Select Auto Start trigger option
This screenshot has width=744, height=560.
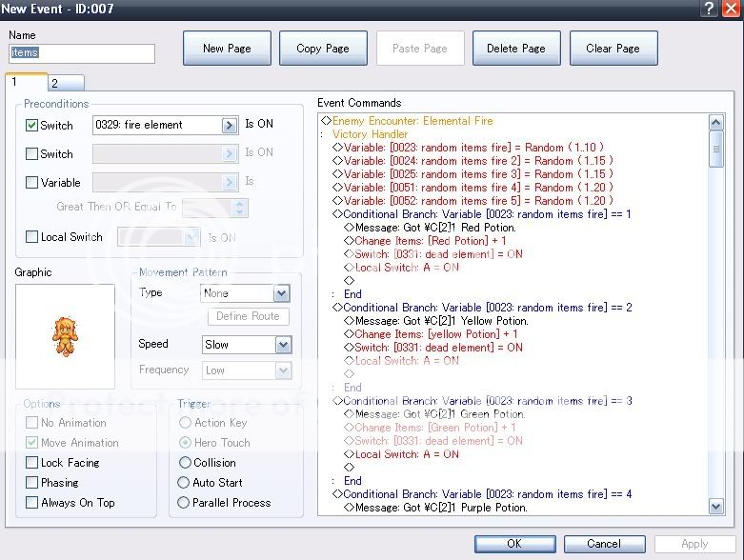184,483
